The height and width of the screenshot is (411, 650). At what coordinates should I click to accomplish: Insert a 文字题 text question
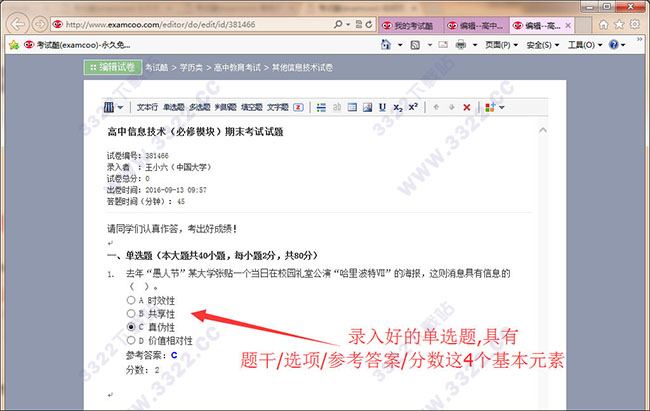(x=277, y=107)
